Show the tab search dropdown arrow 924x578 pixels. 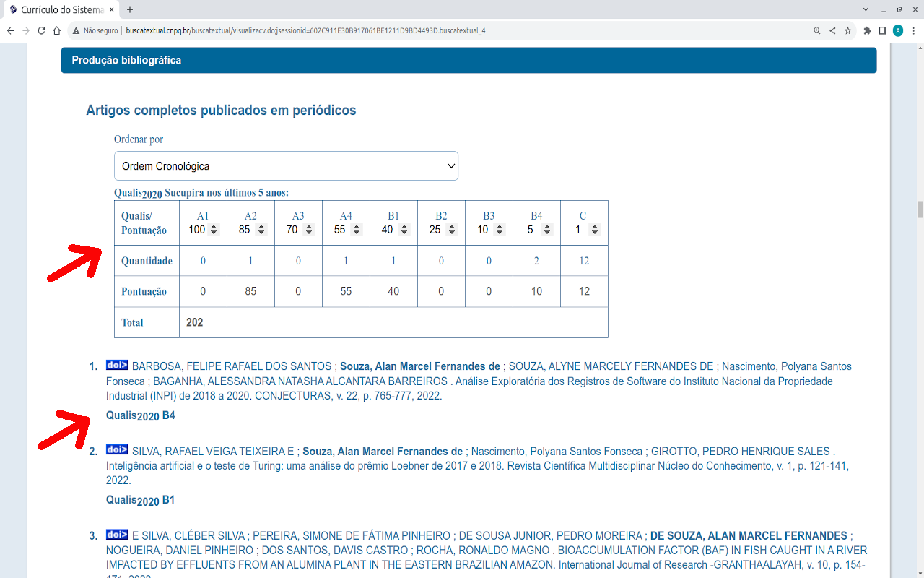[x=866, y=9]
